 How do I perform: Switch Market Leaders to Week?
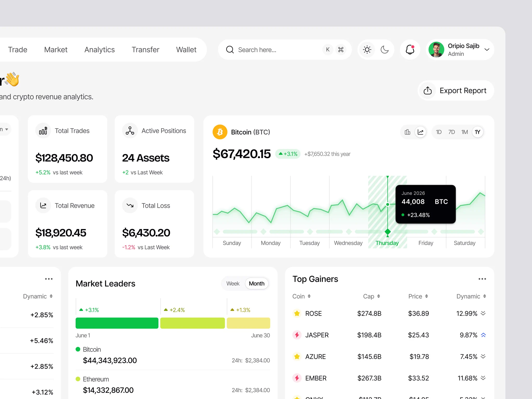tap(233, 284)
